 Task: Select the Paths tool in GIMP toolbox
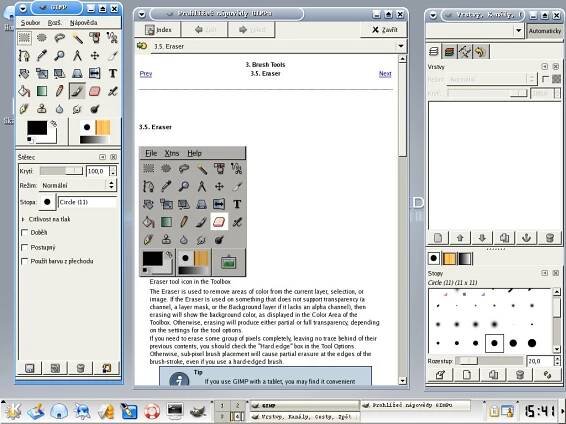pos(24,55)
